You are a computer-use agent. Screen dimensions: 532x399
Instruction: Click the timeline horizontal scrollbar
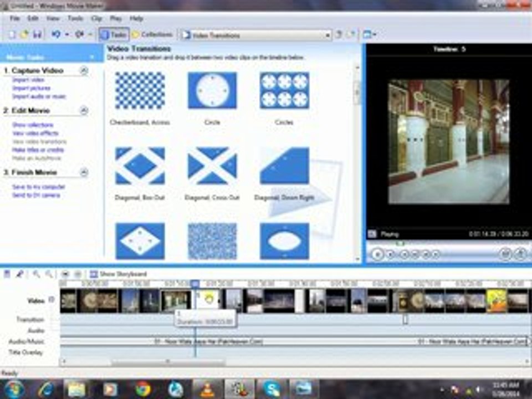coord(294,362)
